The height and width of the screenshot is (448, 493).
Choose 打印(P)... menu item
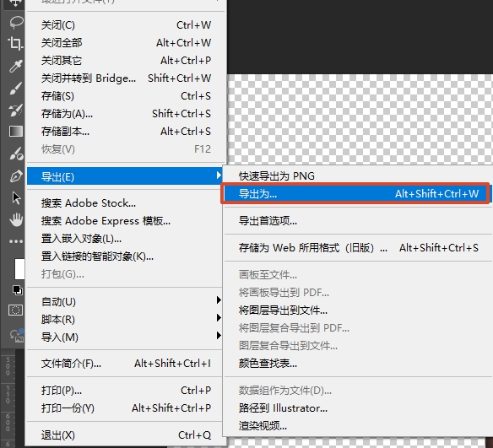click(125, 391)
